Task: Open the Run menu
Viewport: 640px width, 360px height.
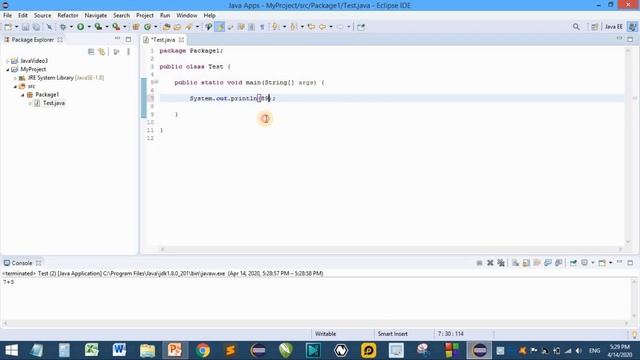Action: pos(165,15)
